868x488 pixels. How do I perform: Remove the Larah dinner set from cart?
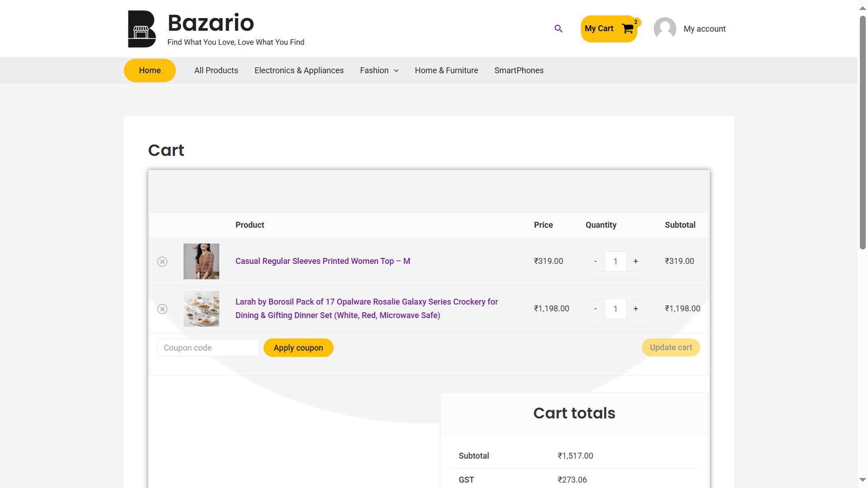(x=162, y=309)
